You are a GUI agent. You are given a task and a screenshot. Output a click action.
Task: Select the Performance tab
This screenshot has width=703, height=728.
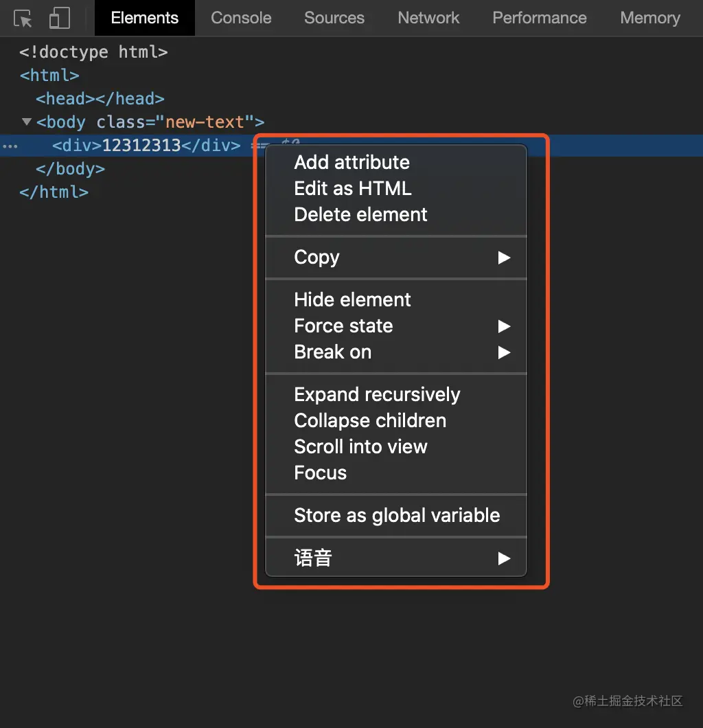[540, 18]
